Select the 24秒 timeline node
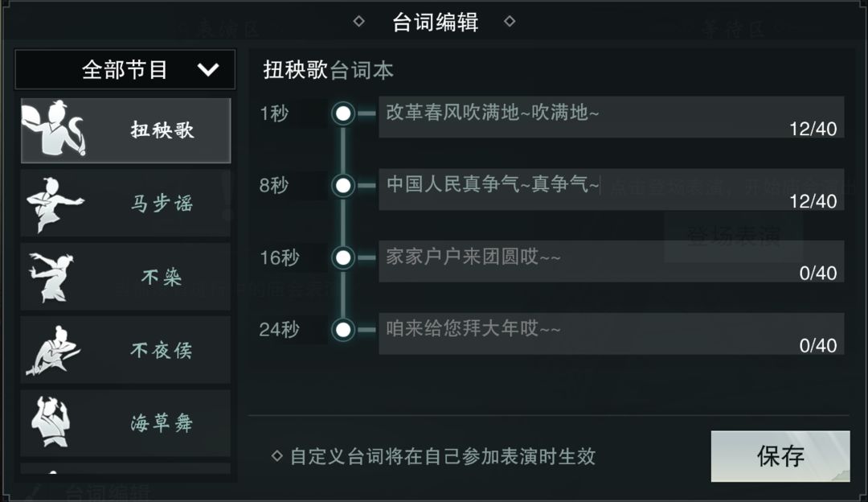 coord(343,330)
